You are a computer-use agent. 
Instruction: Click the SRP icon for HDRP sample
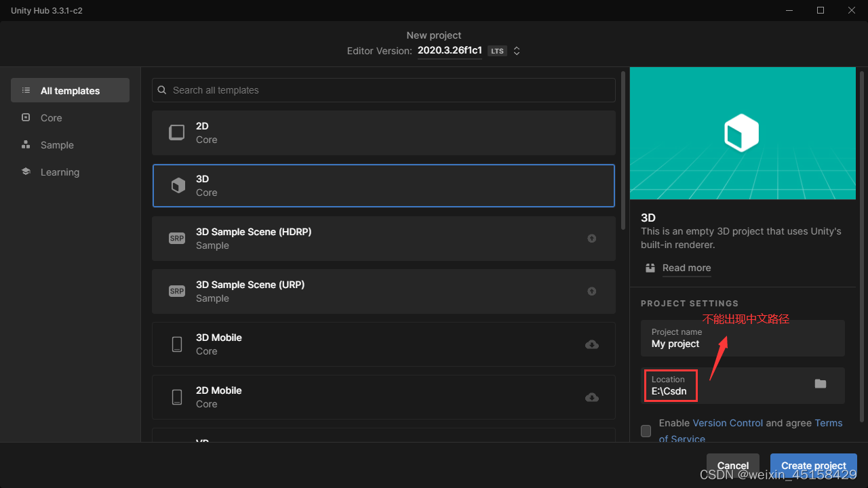[x=177, y=239]
